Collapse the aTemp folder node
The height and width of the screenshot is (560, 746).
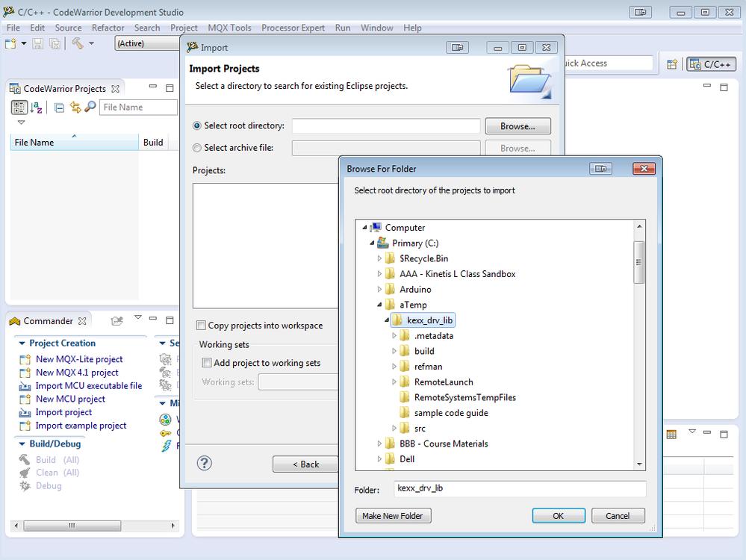pyautogui.click(x=379, y=305)
